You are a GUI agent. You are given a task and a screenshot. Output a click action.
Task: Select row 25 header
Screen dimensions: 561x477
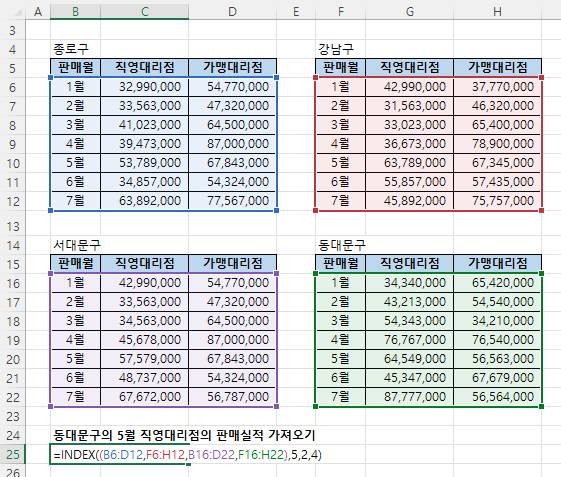click(13, 454)
